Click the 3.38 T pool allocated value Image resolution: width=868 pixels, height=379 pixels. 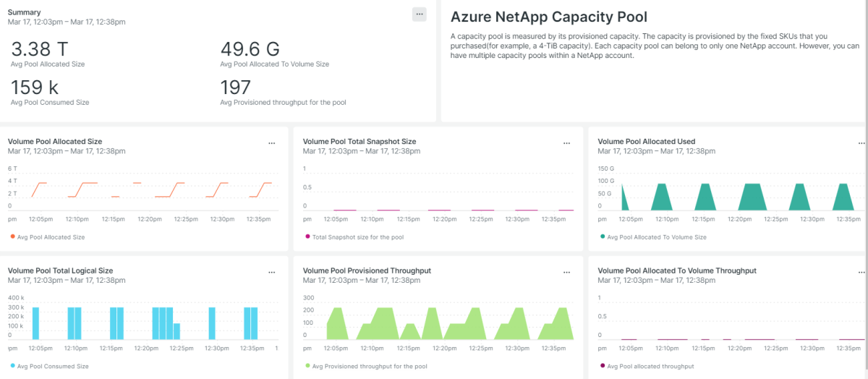click(40, 48)
